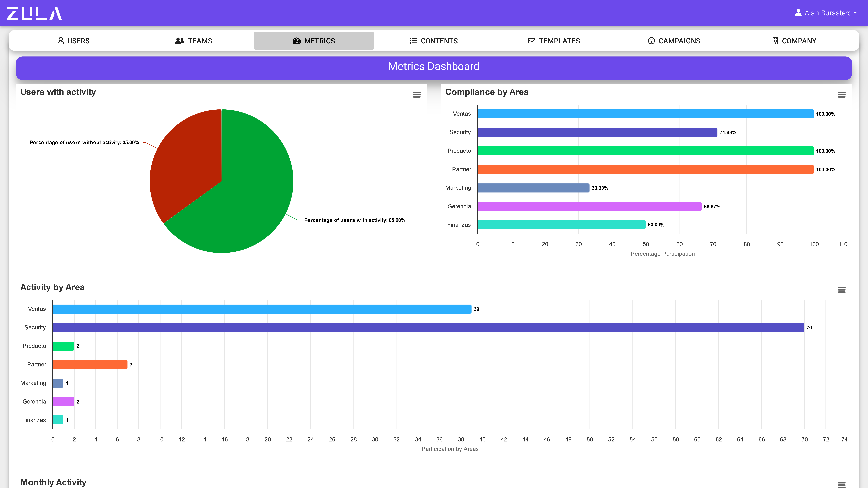
Task: Open the Compliance by Area export menu
Action: 842,95
